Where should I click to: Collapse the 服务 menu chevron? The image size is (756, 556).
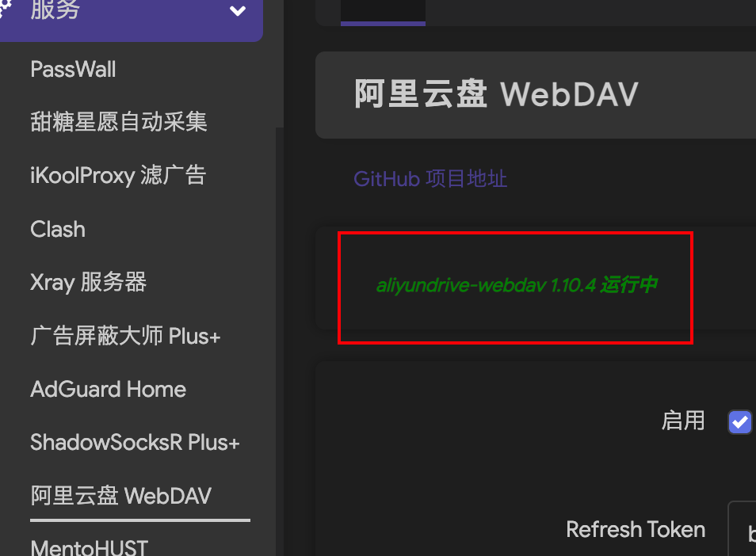(x=238, y=10)
